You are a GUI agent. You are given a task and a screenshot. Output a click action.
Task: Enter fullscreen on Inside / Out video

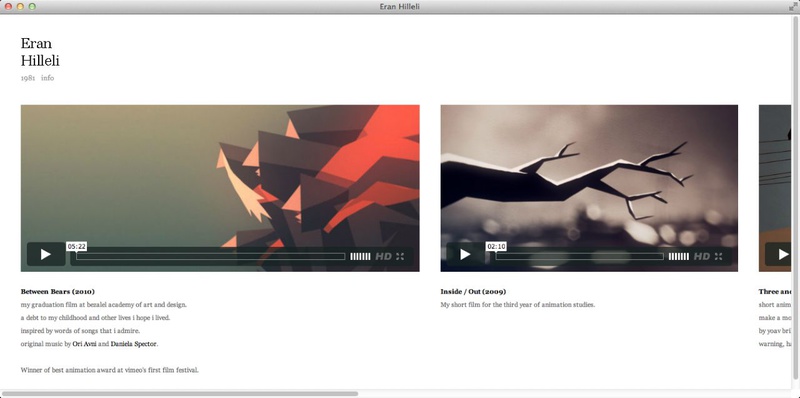tap(718, 256)
